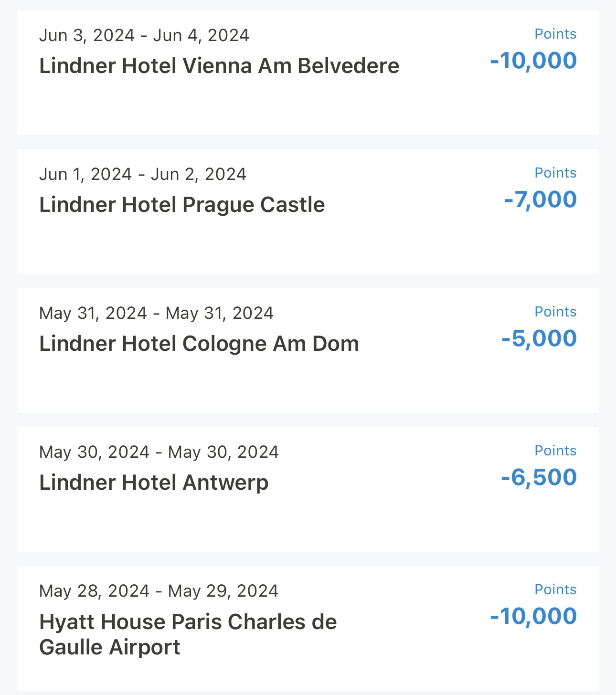Click the Jun 3 – Jun 4, 2024 date range
Image resolution: width=616 pixels, height=695 pixels.
tap(144, 35)
